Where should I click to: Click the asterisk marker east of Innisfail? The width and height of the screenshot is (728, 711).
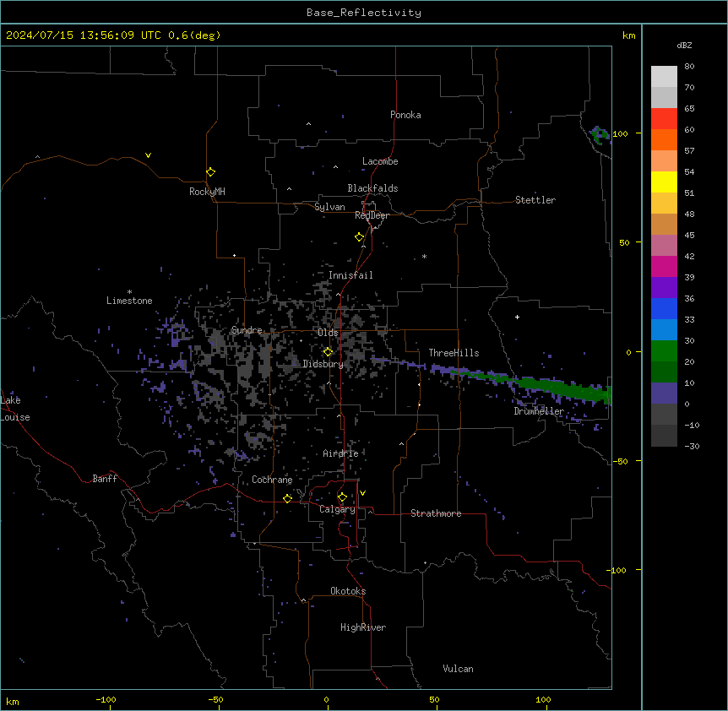(424, 256)
